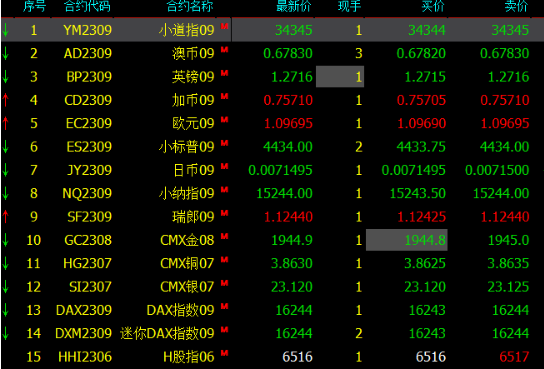
Task: Select the YM2309 contract code cell
Action: click(x=87, y=30)
